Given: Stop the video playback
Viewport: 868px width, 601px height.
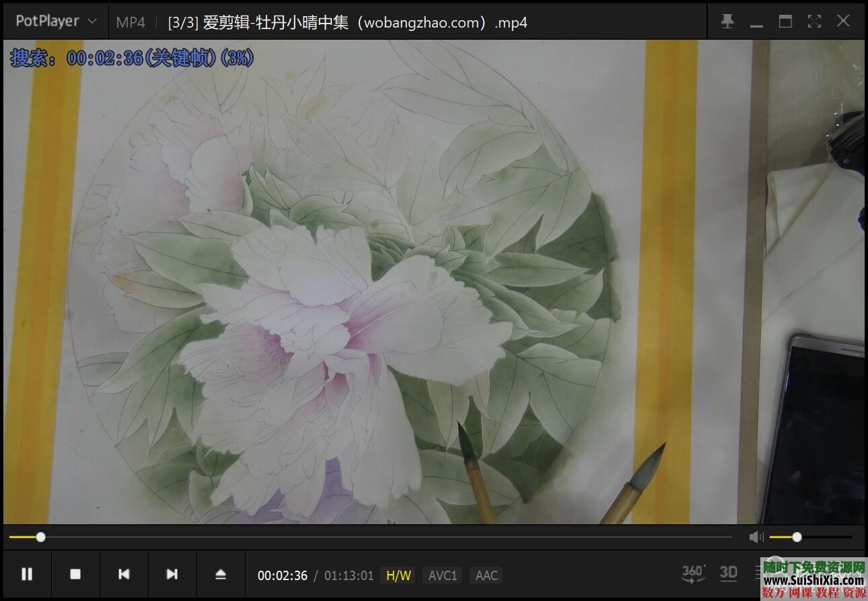Looking at the screenshot, I should tap(75, 574).
